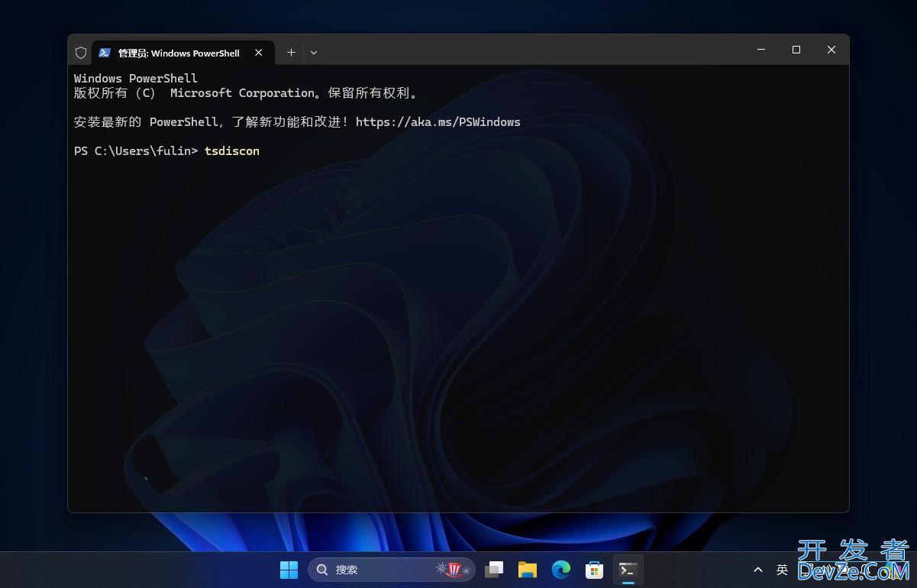The height and width of the screenshot is (588, 917).
Task: Minimize the terminal window
Action: [x=761, y=50]
